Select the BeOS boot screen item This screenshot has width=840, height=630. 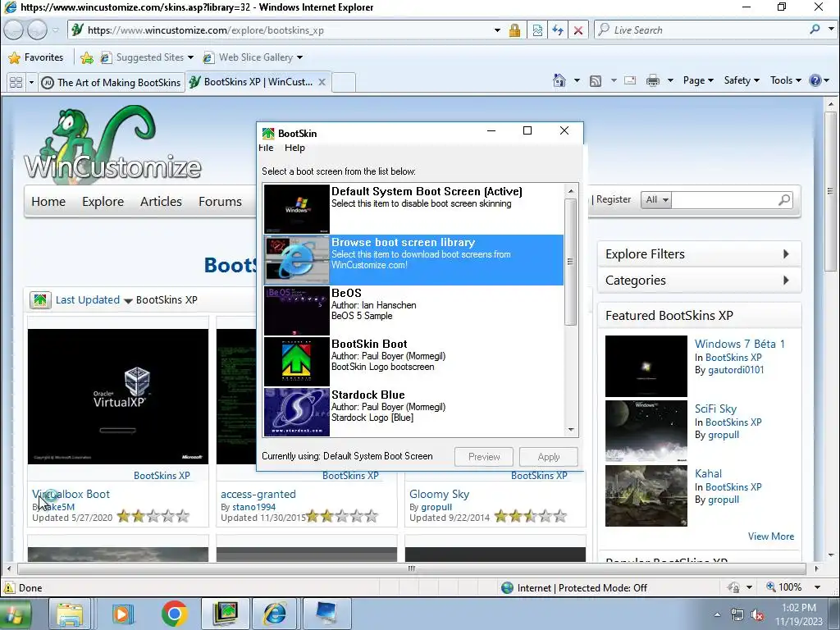point(413,311)
